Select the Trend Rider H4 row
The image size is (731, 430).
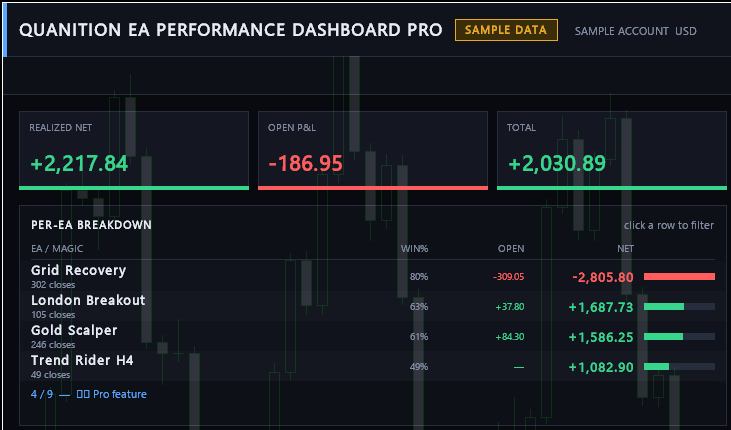pos(372,366)
